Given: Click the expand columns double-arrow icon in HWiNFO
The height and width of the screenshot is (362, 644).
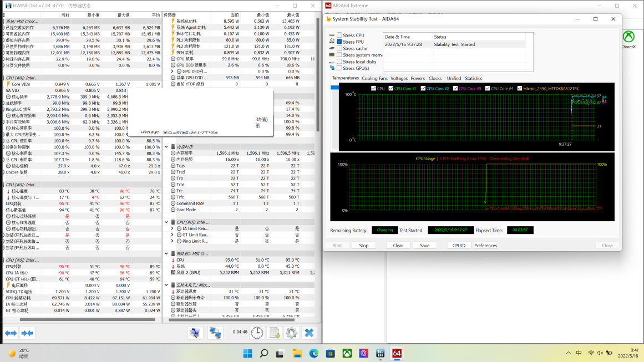Looking at the screenshot, I should pyautogui.click(x=11, y=333).
